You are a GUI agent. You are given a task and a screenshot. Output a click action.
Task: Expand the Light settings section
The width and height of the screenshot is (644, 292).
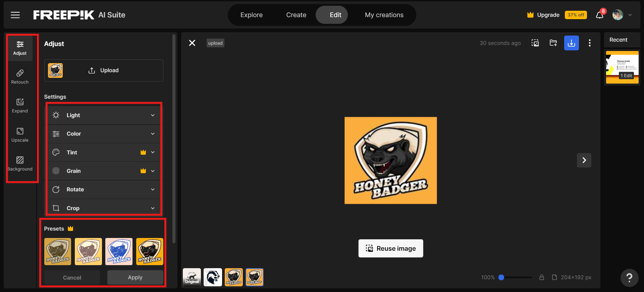[104, 115]
